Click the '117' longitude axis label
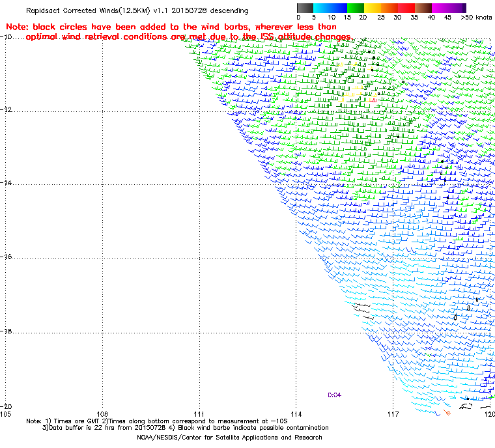The height and width of the screenshot is (448, 495). tap(393, 414)
